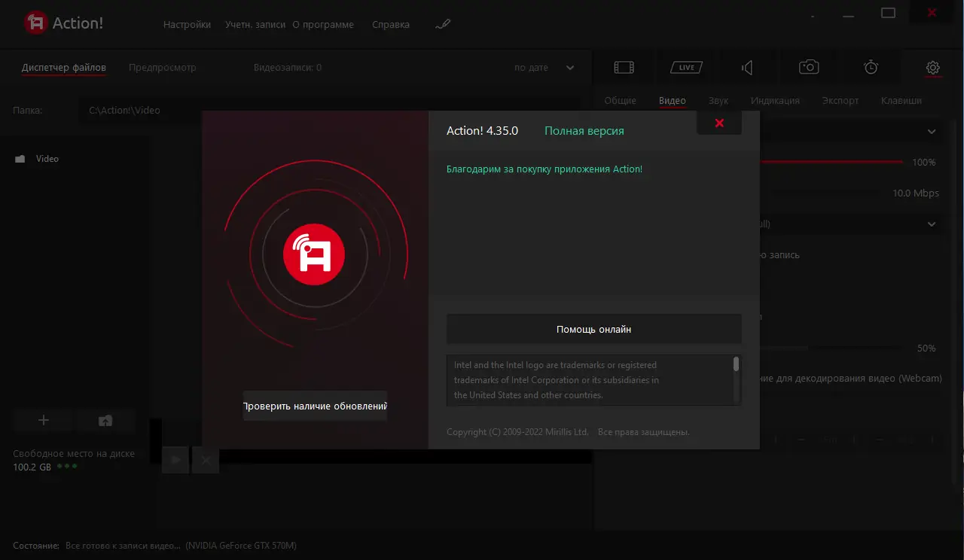Screen dimensions: 964x560
Task: Click the Помощь онлайн button
Action: pyautogui.click(x=594, y=329)
